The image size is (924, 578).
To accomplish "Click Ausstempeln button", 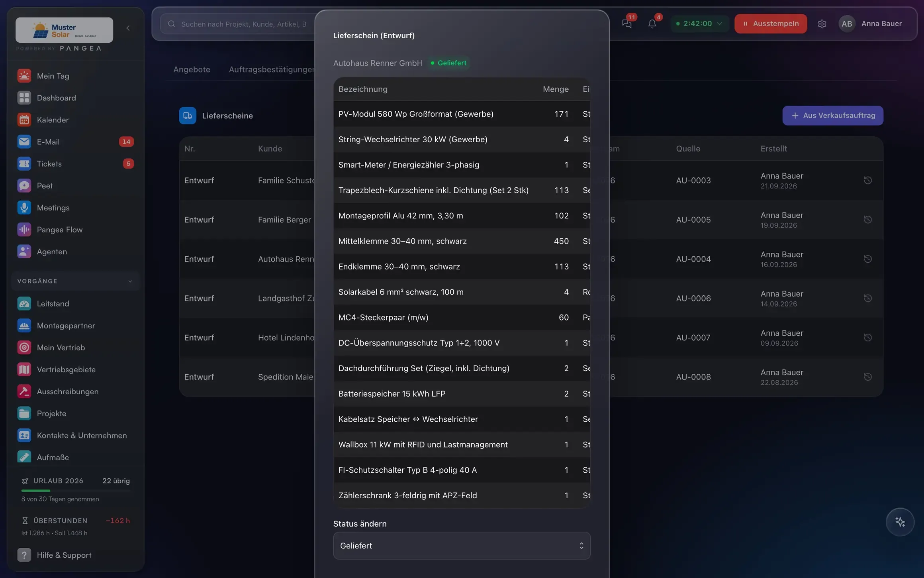I will pos(771,24).
